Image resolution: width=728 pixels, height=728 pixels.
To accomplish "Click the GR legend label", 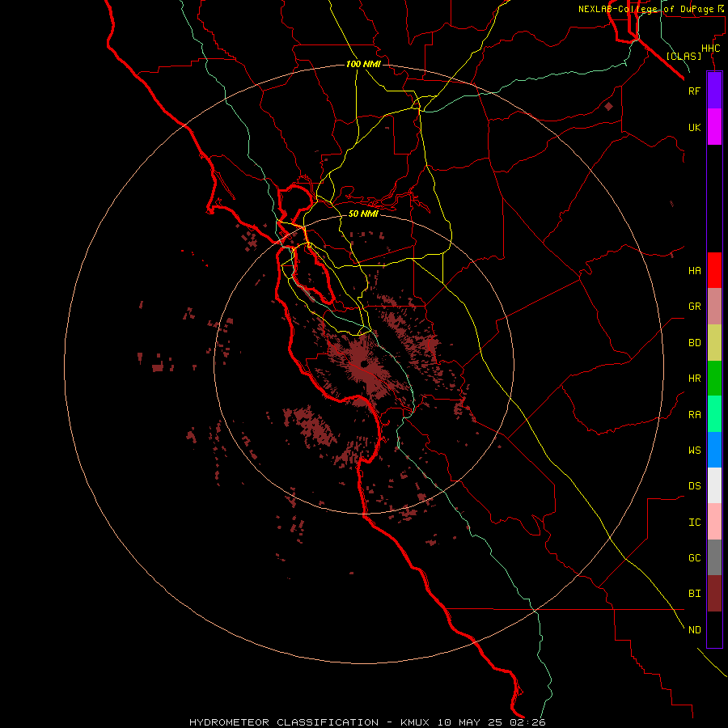I will pyautogui.click(x=694, y=307).
